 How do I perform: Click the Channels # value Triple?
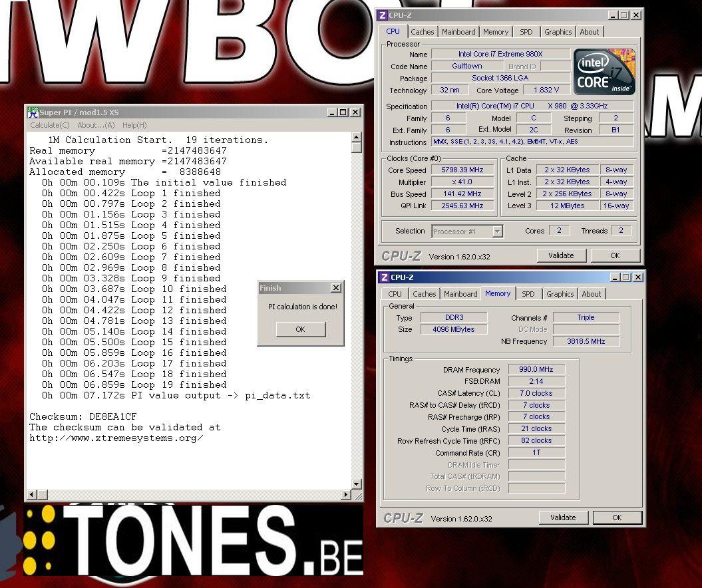pyautogui.click(x=586, y=318)
